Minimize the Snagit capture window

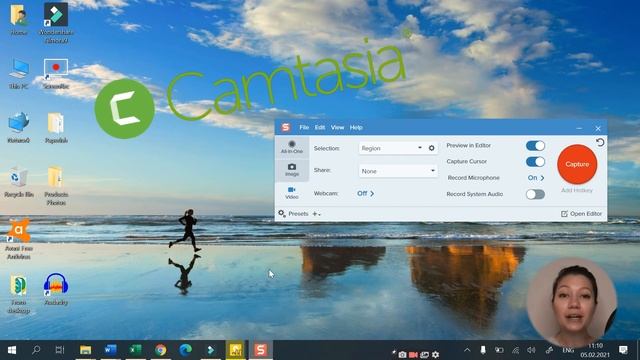coord(579,128)
